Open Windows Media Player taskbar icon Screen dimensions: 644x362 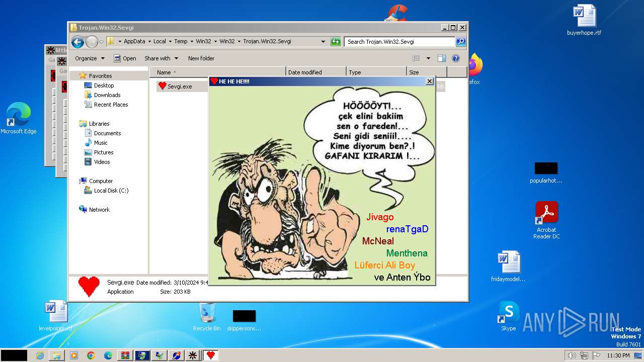(x=74, y=355)
